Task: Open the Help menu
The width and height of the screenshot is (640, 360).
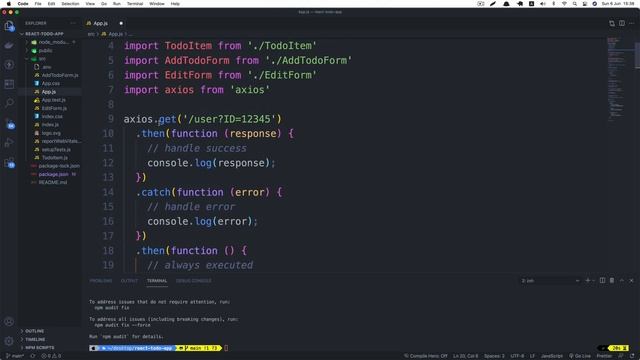Action: click(x=175, y=4)
